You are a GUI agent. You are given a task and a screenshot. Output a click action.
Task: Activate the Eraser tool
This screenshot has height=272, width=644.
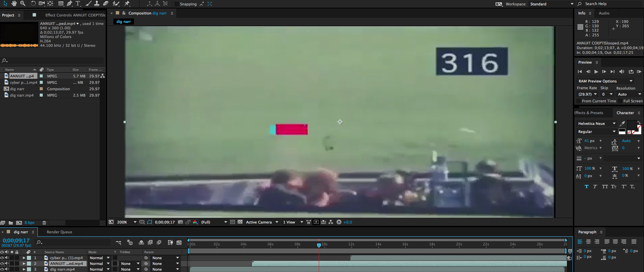click(x=105, y=3)
